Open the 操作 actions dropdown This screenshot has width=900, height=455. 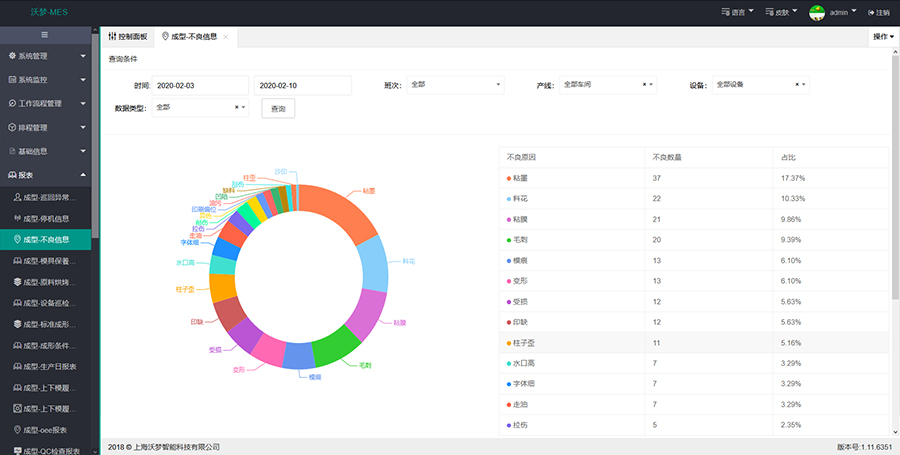tap(883, 36)
